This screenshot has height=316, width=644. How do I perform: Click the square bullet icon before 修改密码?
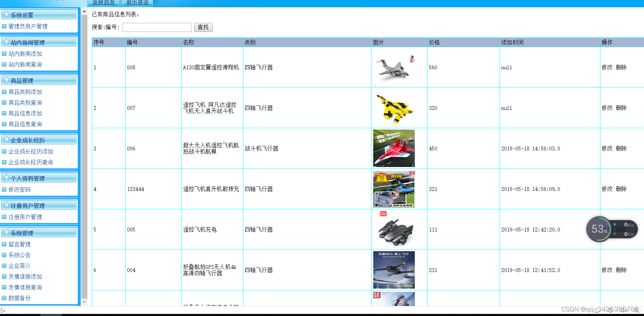click(x=4, y=190)
